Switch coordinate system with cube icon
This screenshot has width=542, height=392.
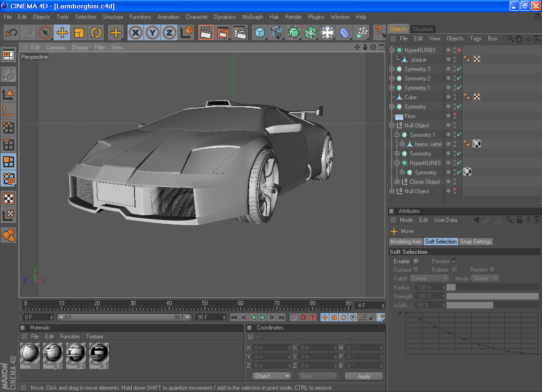click(186, 33)
